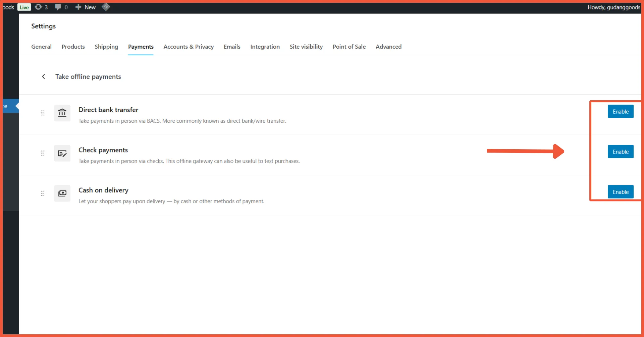Enable Cash on delivery
644x337 pixels.
(x=620, y=191)
